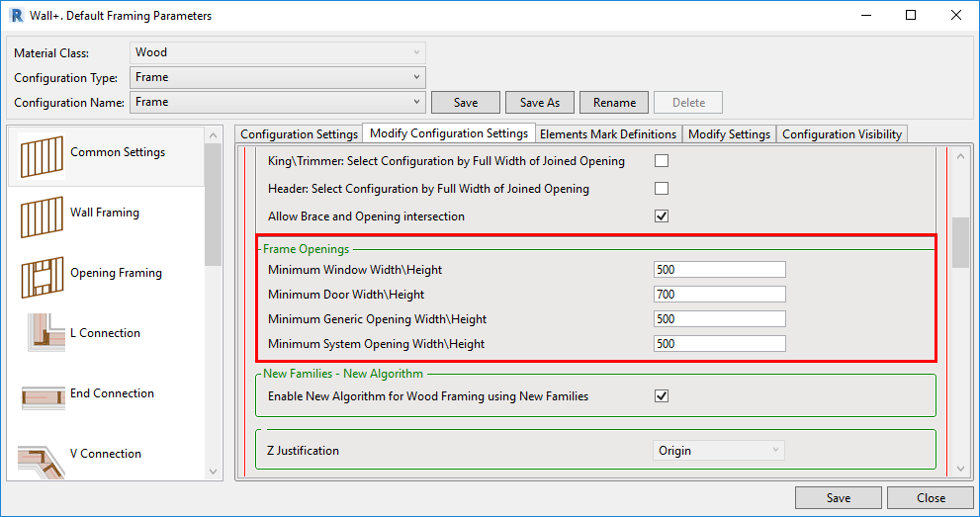Click Minimum Window Width\Height field
The image size is (980, 517).
(719, 270)
